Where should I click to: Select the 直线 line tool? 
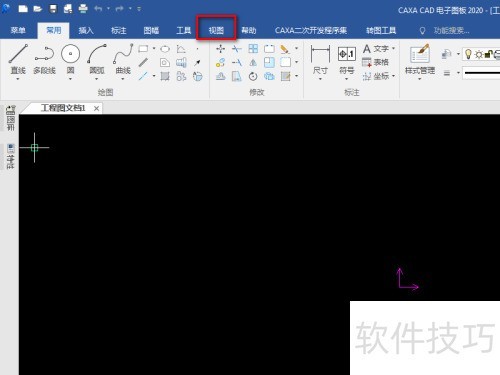point(18,58)
